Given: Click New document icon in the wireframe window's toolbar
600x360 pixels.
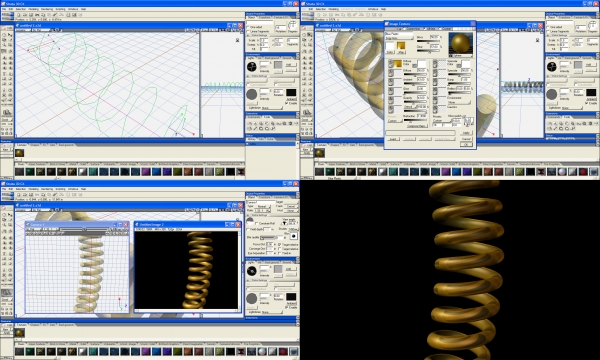Looking at the screenshot, I should [18, 15].
